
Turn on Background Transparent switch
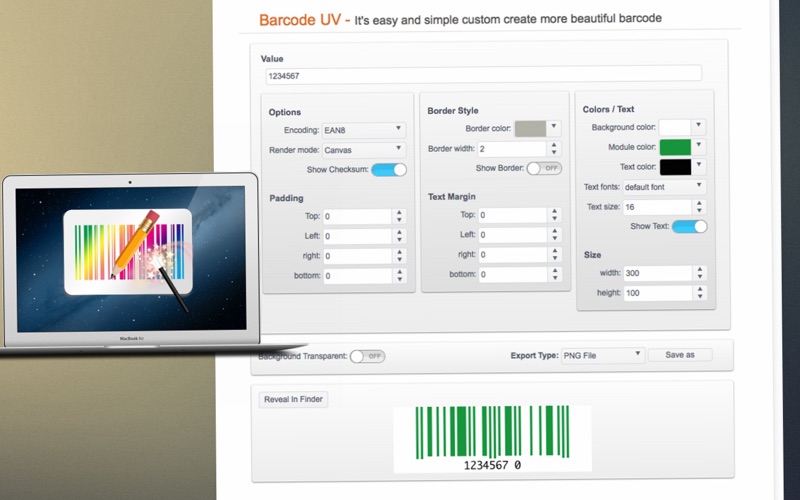(x=367, y=356)
